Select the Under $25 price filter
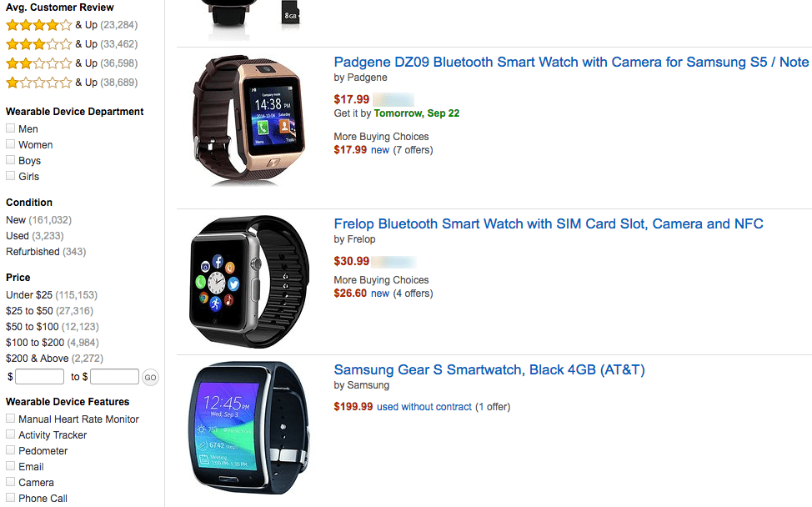This screenshot has width=812, height=507. pos(52,294)
